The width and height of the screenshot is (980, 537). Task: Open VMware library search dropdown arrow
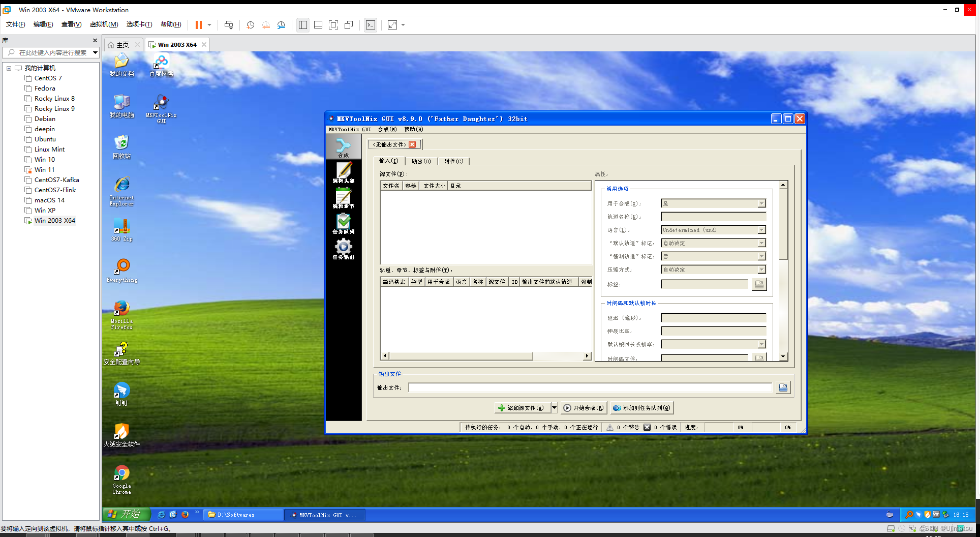point(95,52)
